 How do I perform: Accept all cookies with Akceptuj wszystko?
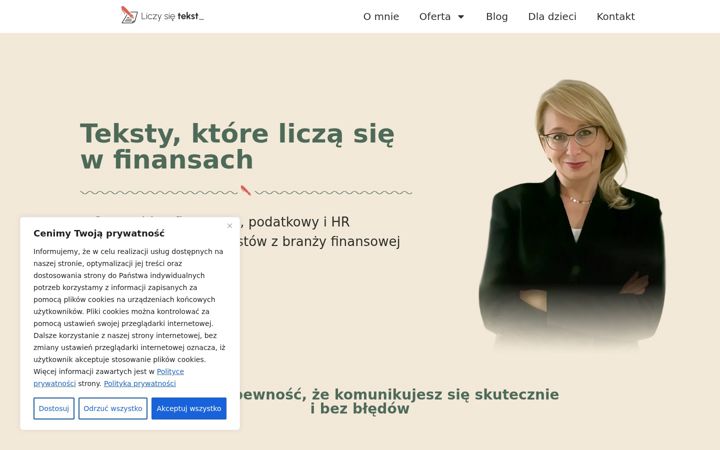[189, 408]
